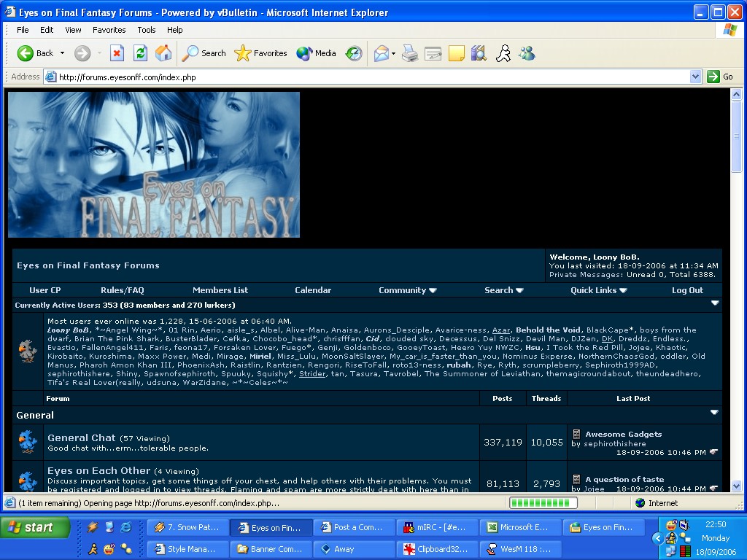Open the History clock icon

pos(354,53)
